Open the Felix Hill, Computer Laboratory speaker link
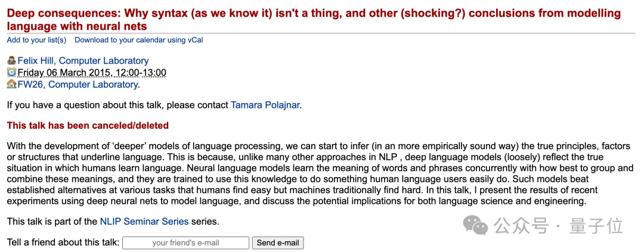The image size is (644, 252). coord(83,61)
